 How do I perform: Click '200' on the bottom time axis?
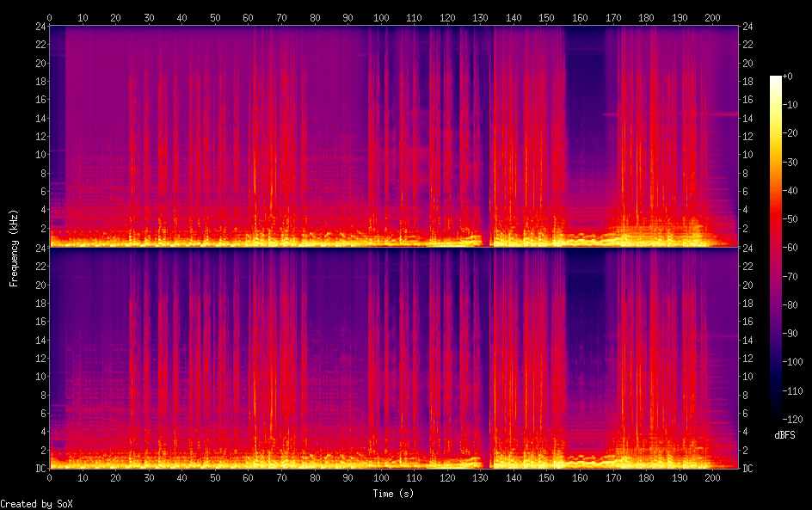click(712, 478)
